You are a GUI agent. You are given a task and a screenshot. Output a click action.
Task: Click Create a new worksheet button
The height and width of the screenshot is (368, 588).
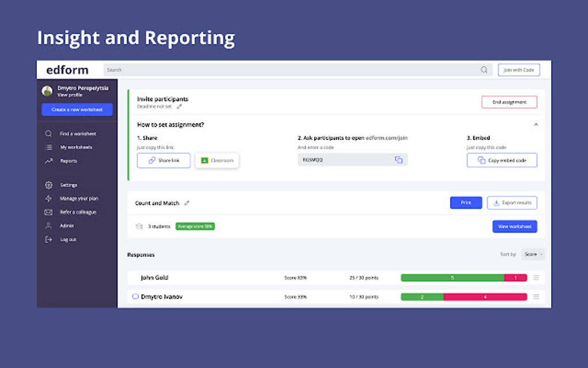click(x=77, y=110)
